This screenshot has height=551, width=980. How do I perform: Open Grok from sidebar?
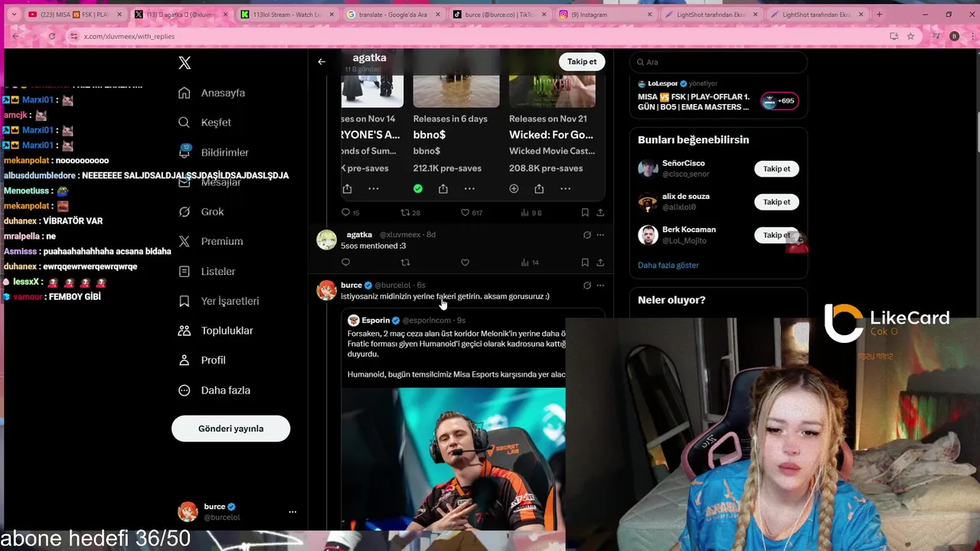point(201,212)
